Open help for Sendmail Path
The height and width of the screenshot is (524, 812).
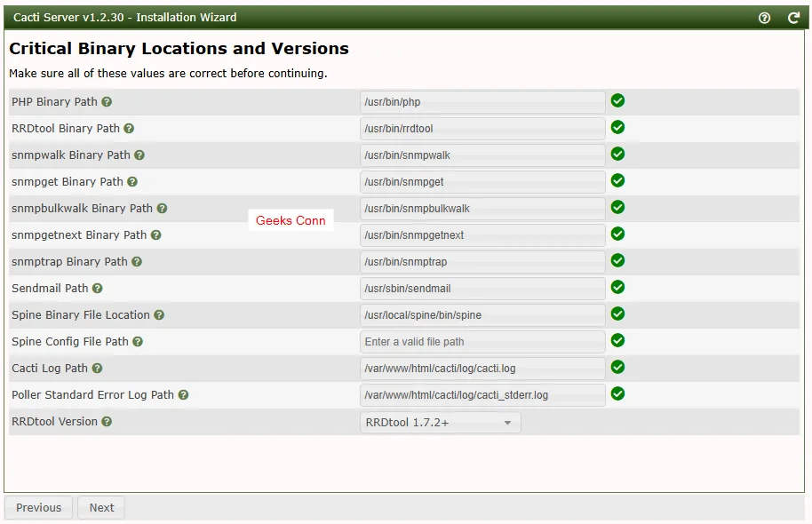[98, 288]
